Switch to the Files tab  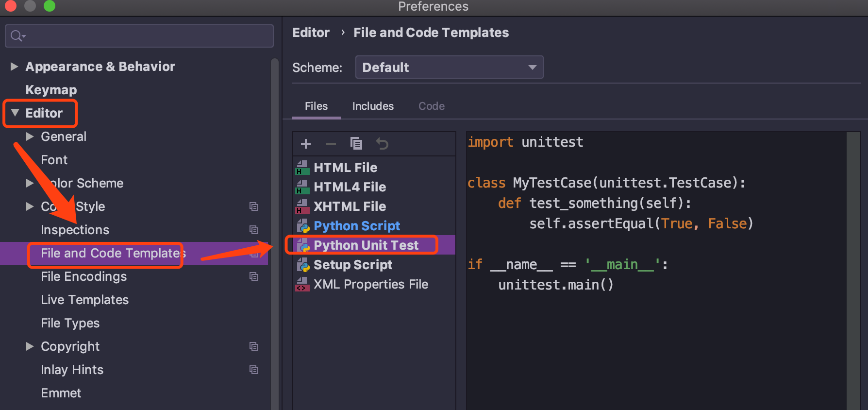(x=316, y=106)
